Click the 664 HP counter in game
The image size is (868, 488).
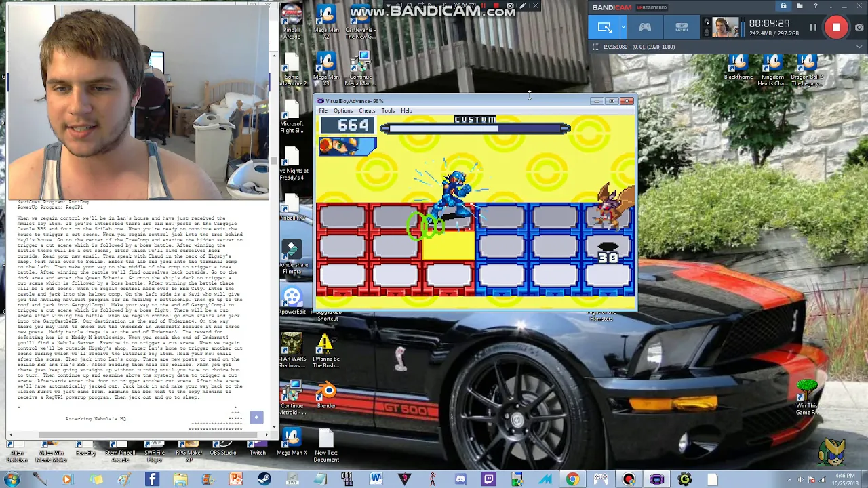[347, 125]
